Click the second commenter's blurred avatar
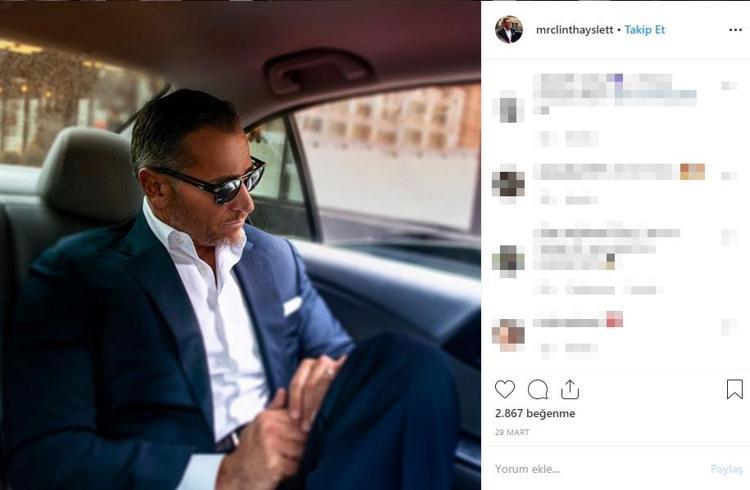Screen dimensions: 750x490 coord(509,183)
